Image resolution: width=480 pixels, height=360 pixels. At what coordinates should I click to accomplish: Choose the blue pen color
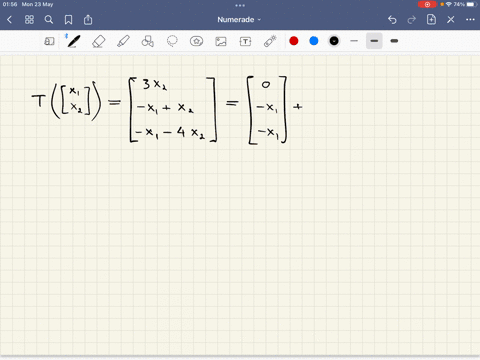point(314,41)
